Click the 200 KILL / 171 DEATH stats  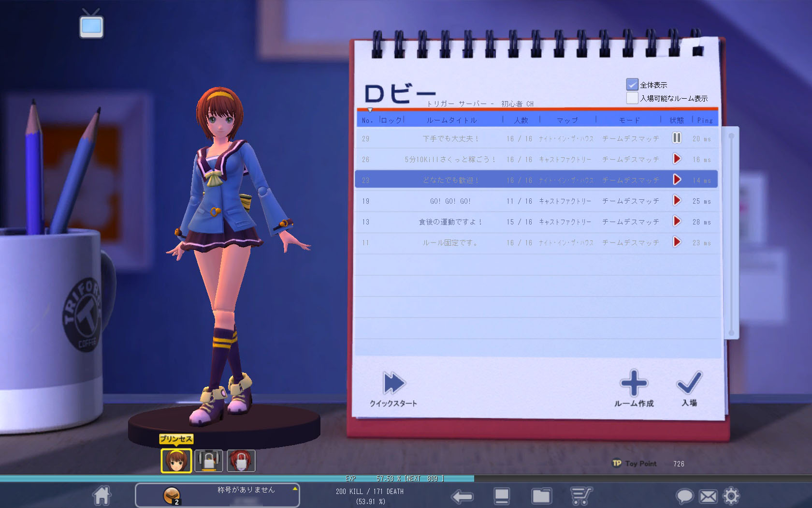point(370,491)
